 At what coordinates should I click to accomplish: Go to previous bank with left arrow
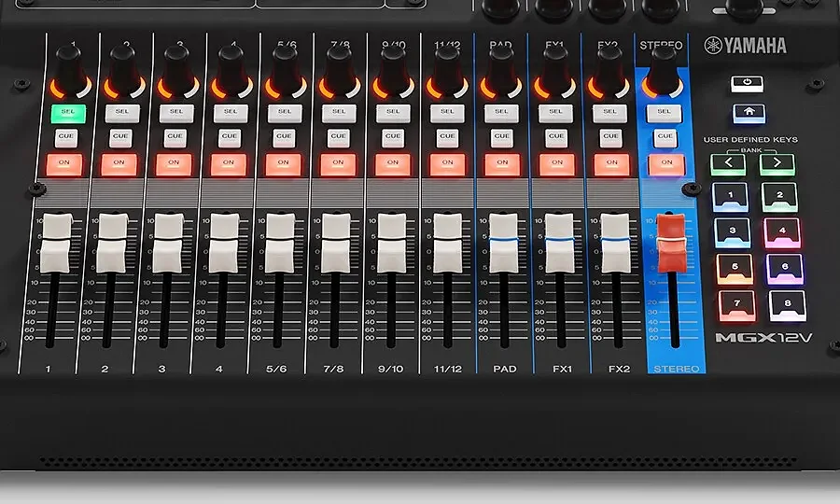coord(729,164)
